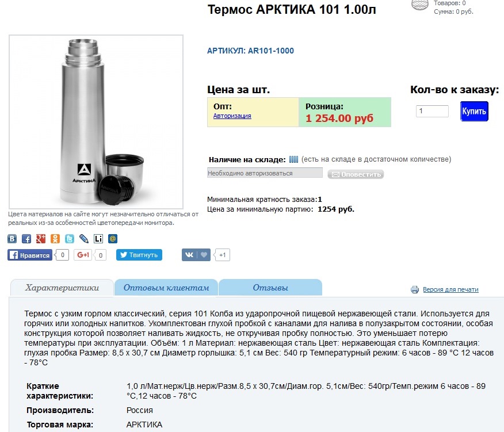Viewport: 504px width, 432px height.
Task: Click the printer icon near Версия для печати
Action: coord(415,289)
